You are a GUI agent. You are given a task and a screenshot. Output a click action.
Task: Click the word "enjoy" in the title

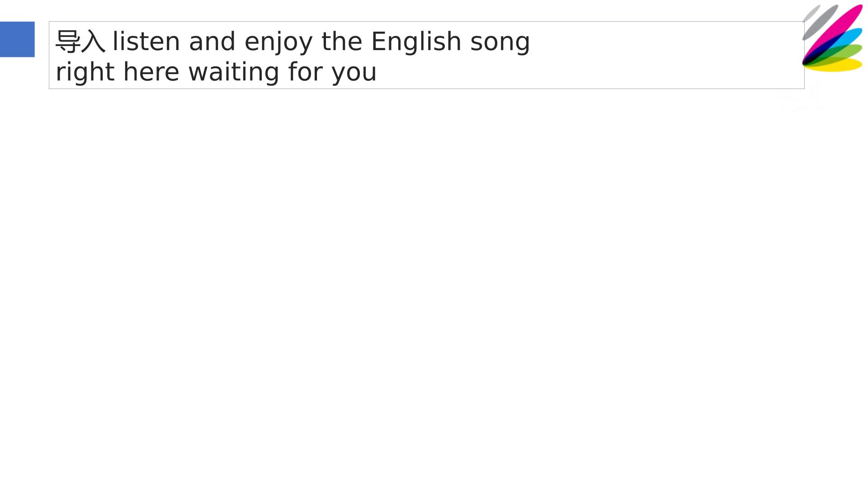278,42
